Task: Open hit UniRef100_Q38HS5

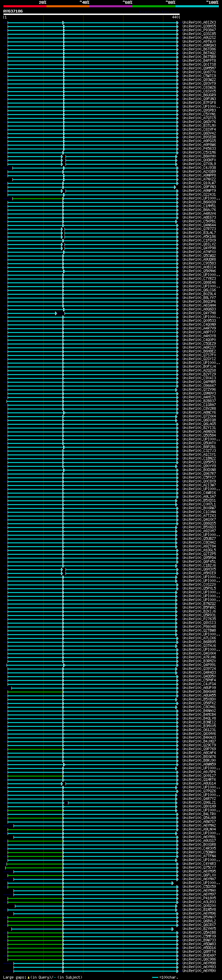Action: [x=199, y=26]
